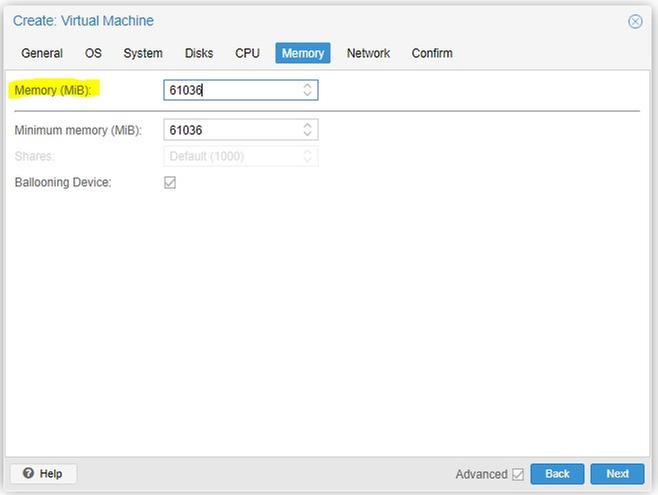Open Help for this dialog

tap(43, 474)
